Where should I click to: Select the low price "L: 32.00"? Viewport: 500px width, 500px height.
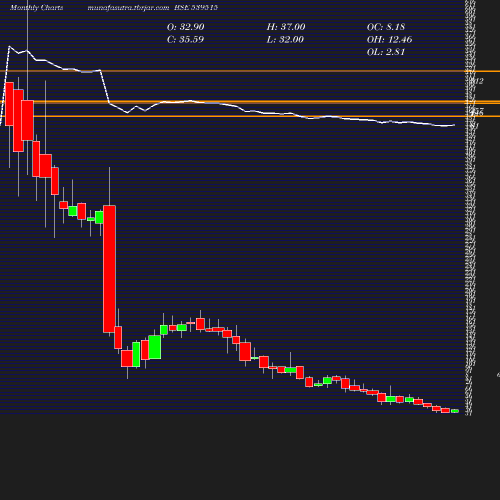click(x=285, y=40)
